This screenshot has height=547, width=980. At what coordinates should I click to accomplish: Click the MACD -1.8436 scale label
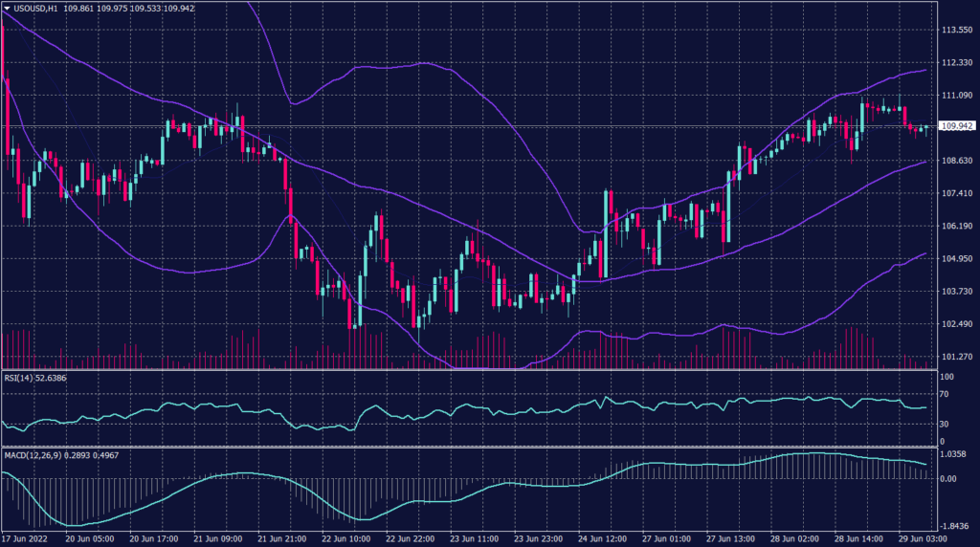[x=954, y=524]
